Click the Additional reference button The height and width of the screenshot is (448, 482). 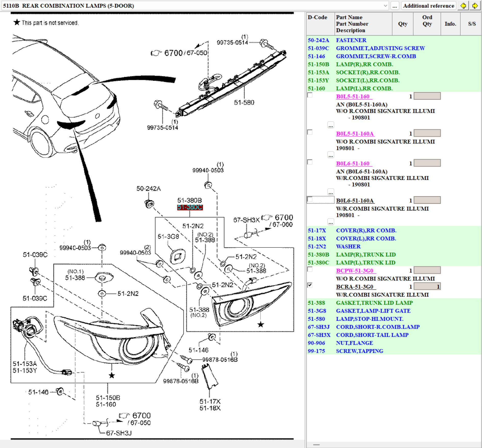428,6
